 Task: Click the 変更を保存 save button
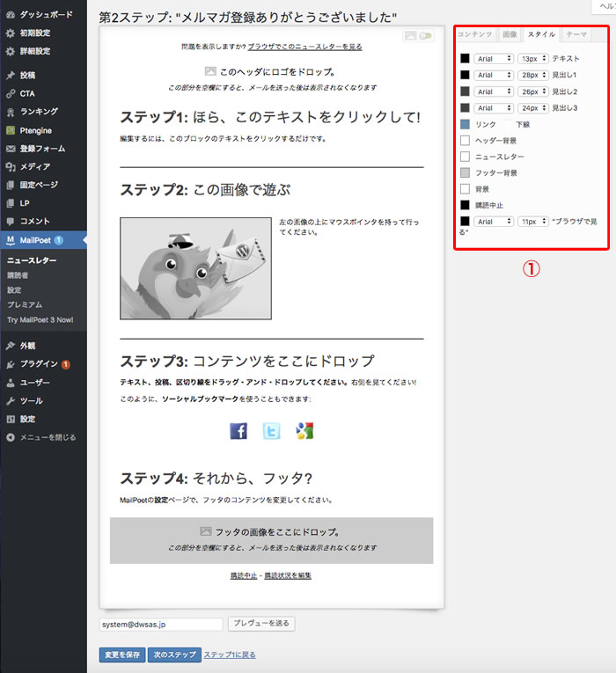point(121,655)
